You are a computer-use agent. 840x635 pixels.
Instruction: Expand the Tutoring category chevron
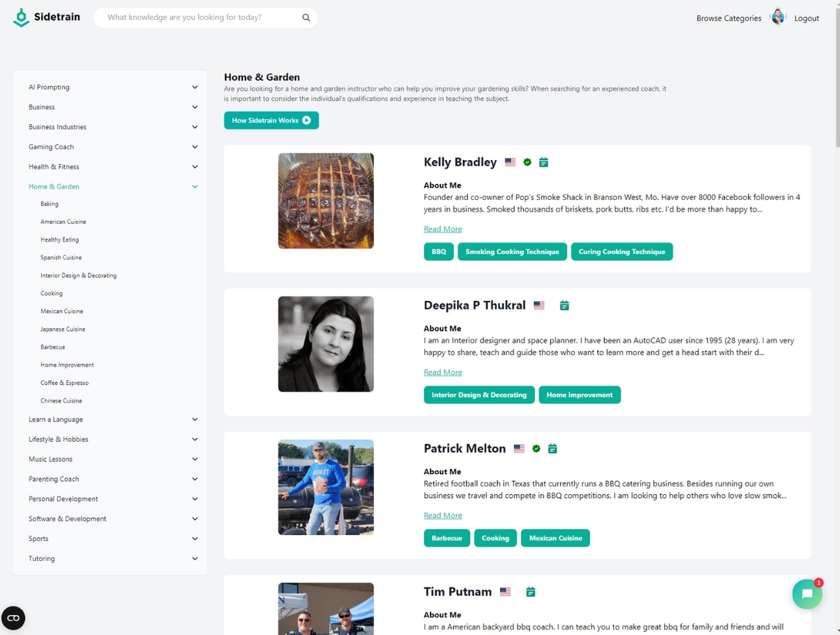(x=194, y=558)
